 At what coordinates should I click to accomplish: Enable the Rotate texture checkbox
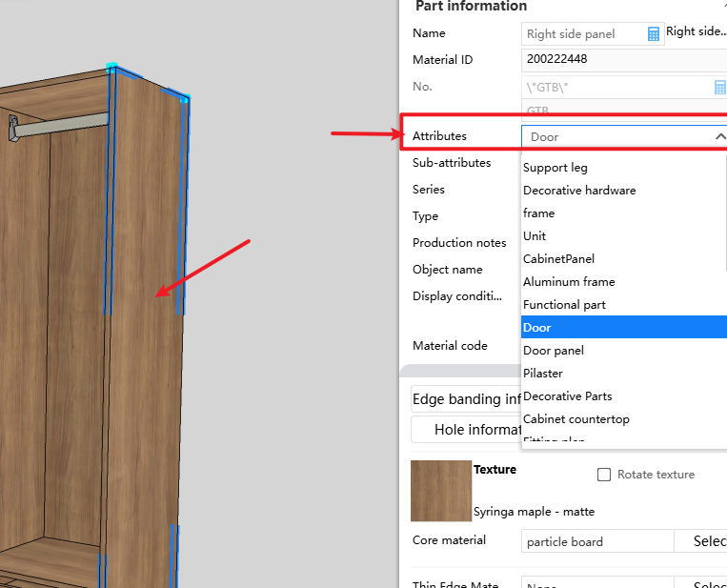click(x=603, y=475)
